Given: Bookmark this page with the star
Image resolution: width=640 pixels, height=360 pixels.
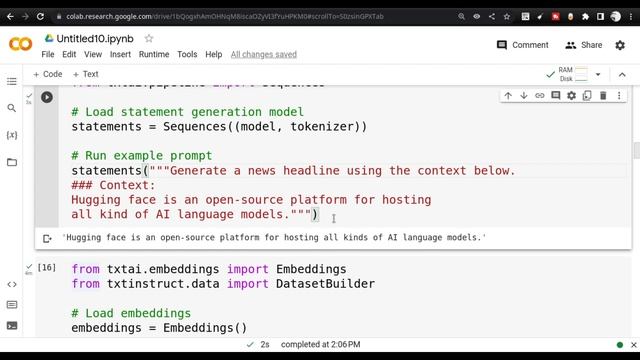Looking at the screenshot, I should point(507,16).
